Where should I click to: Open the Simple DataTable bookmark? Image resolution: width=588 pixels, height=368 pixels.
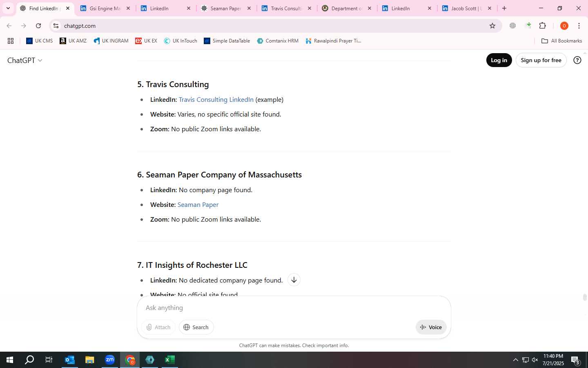[x=227, y=41]
